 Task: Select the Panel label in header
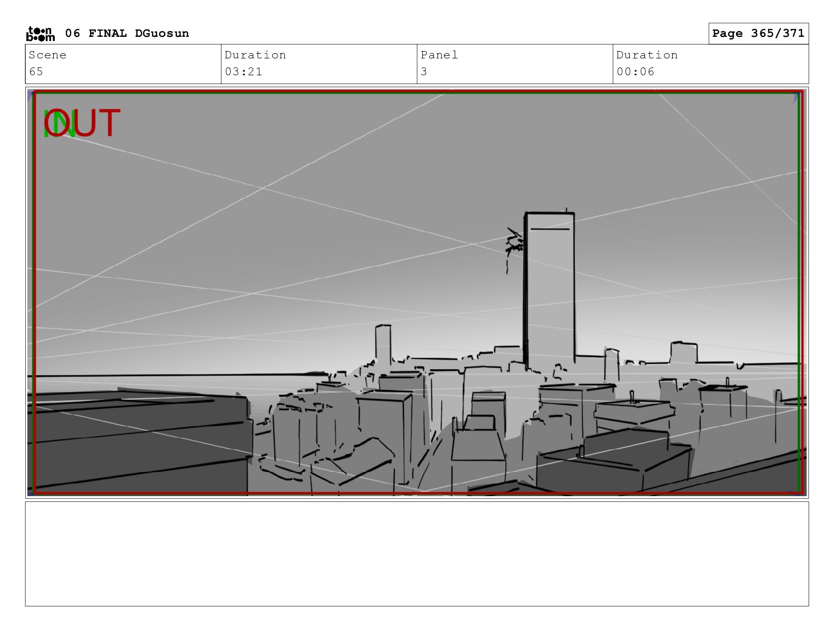click(439, 55)
